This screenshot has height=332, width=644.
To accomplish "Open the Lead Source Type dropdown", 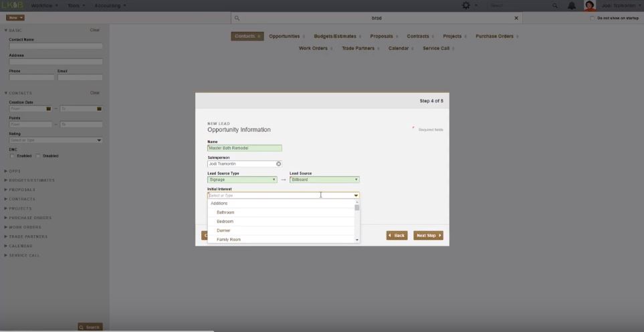I will coord(241,180).
